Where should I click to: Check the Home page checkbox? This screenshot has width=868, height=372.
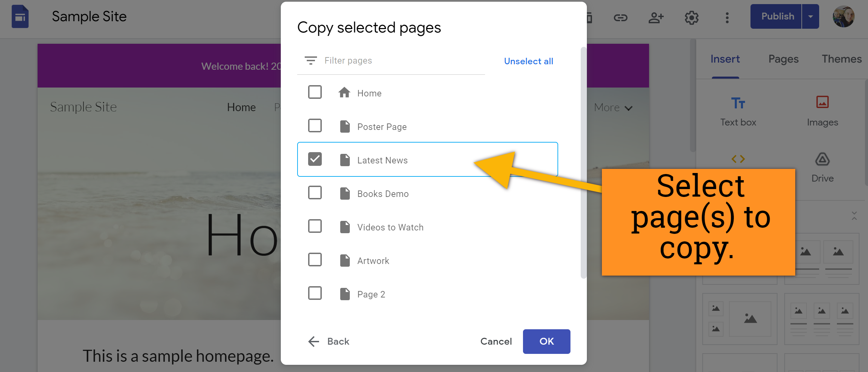(x=315, y=92)
